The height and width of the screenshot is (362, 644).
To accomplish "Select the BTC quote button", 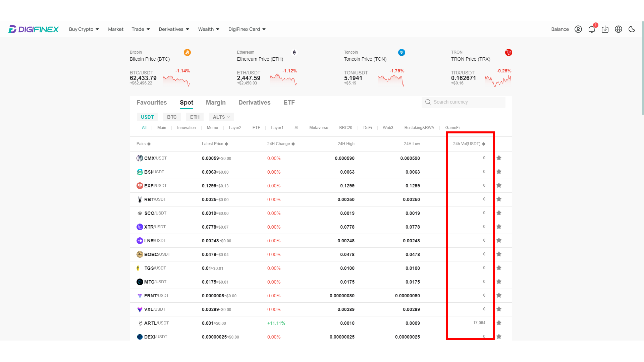I will click(x=172, y=117).
